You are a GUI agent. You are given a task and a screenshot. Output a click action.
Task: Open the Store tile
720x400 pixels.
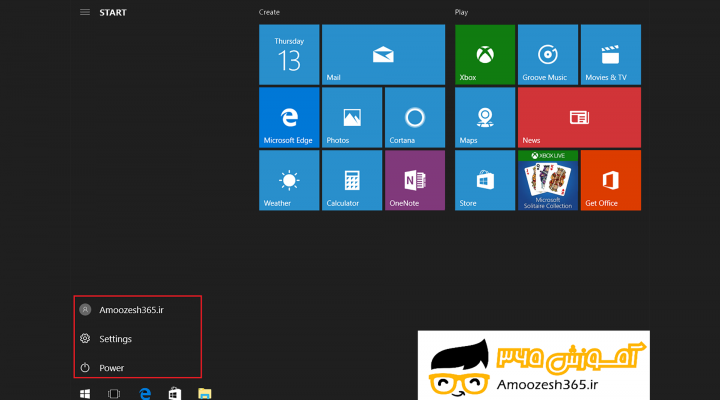coord(485,180)
